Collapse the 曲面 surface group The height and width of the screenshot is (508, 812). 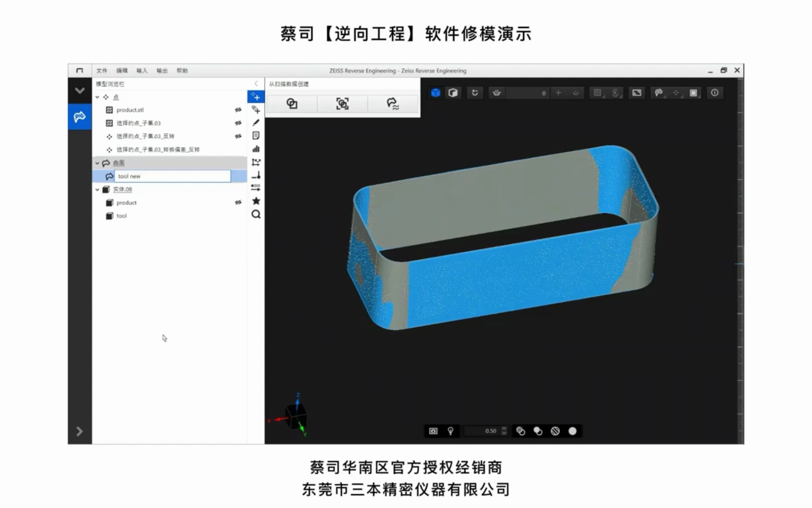[98, 163]
